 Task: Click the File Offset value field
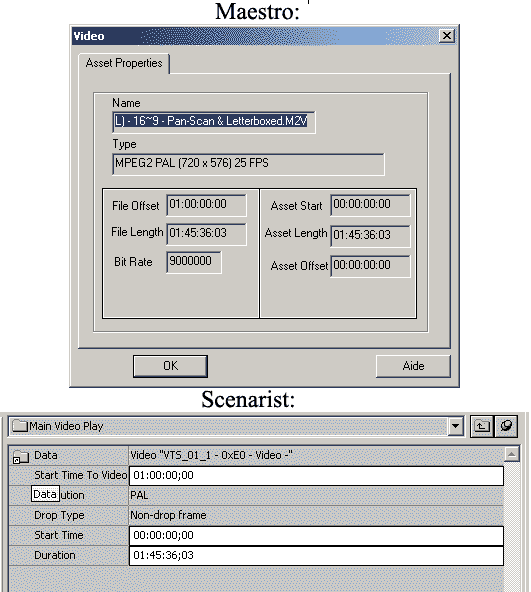coord(206,205)
